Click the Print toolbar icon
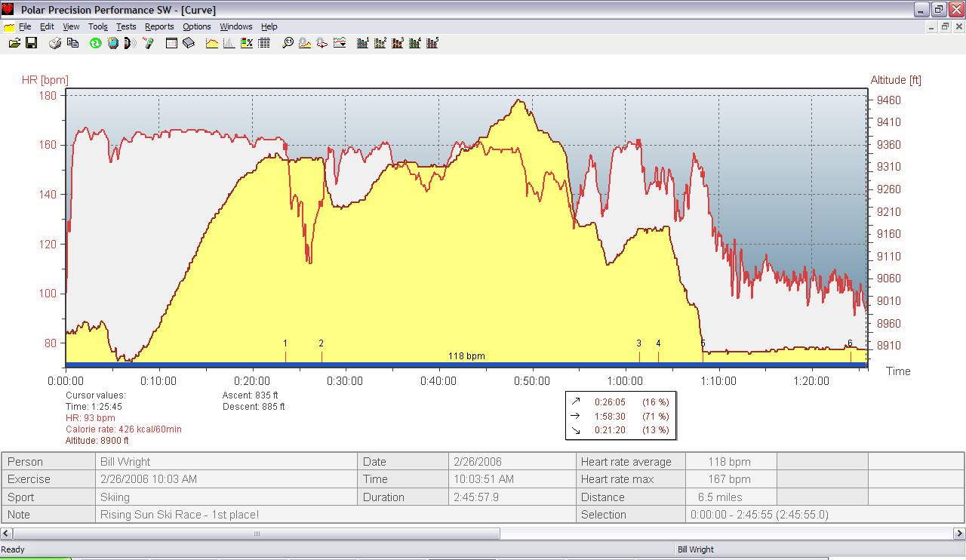 coord(55,43)
